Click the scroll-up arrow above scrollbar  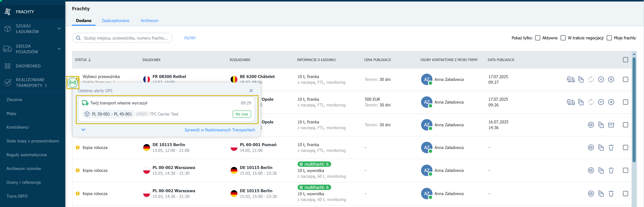(x=634, y=54)
